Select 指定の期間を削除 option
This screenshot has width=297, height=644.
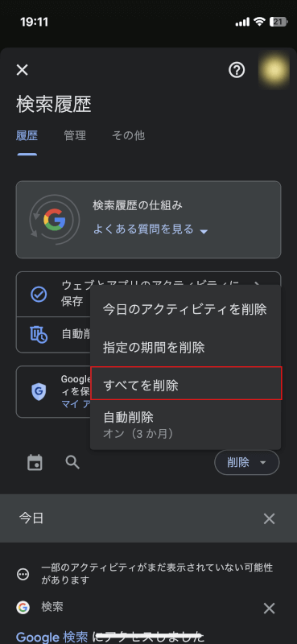pyautogui.click(x=186, y=348)
